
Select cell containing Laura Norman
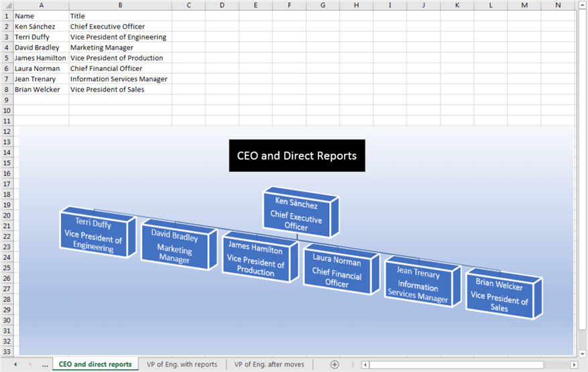[42, 68]
